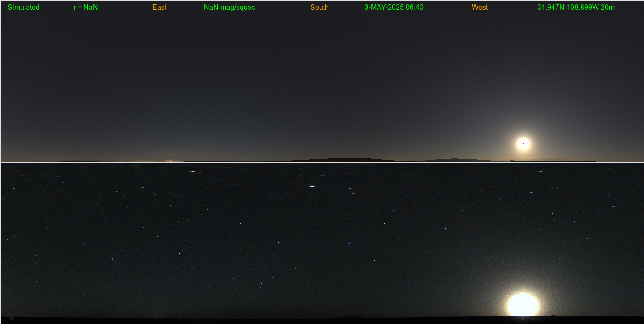This screenshot has height=324, width=644.
Task: Select the South direction label
Action: [320, 8]
